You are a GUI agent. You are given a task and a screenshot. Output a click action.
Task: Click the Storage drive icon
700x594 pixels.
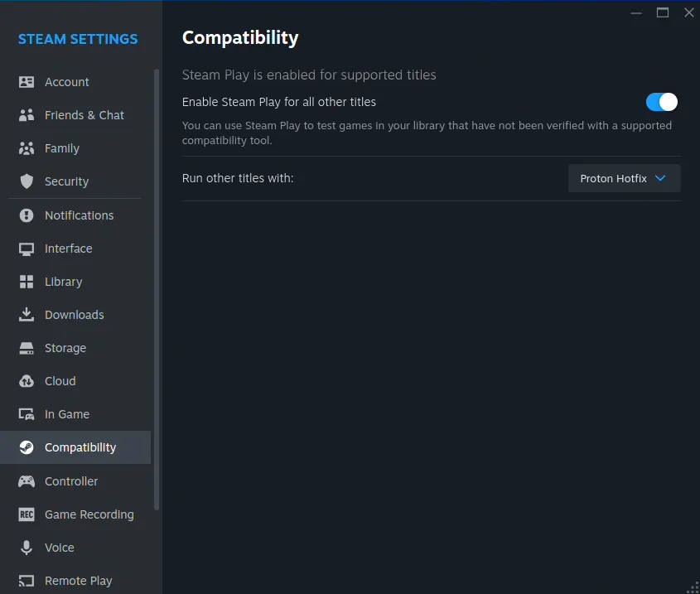coord(27,348)
